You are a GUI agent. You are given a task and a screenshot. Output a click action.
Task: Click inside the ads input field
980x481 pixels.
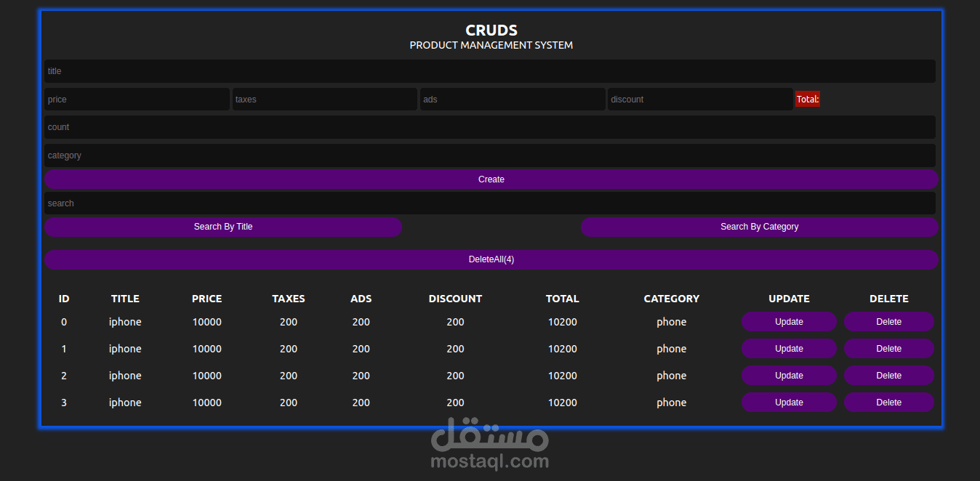click(x=513, y=99)
